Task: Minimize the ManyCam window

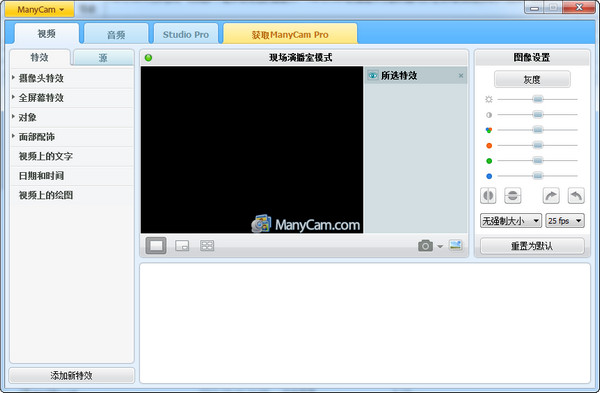Action: (535, 8)
